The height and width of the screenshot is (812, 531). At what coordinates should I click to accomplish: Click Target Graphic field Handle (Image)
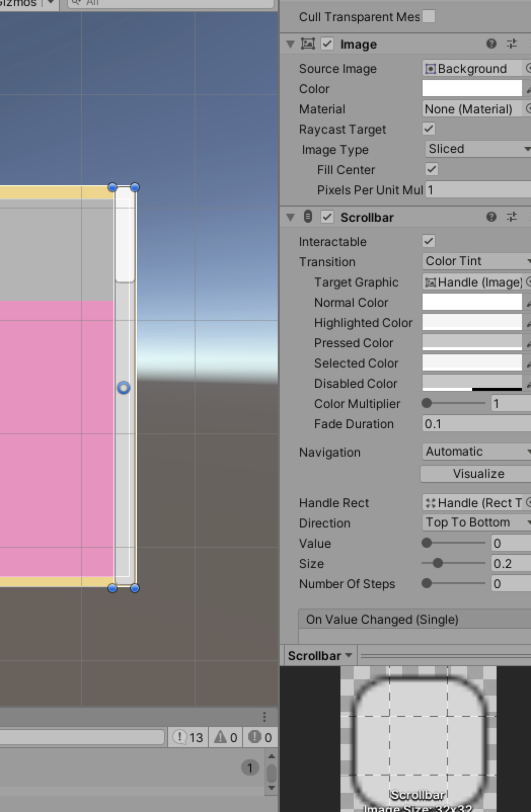(x=472, y=282)
